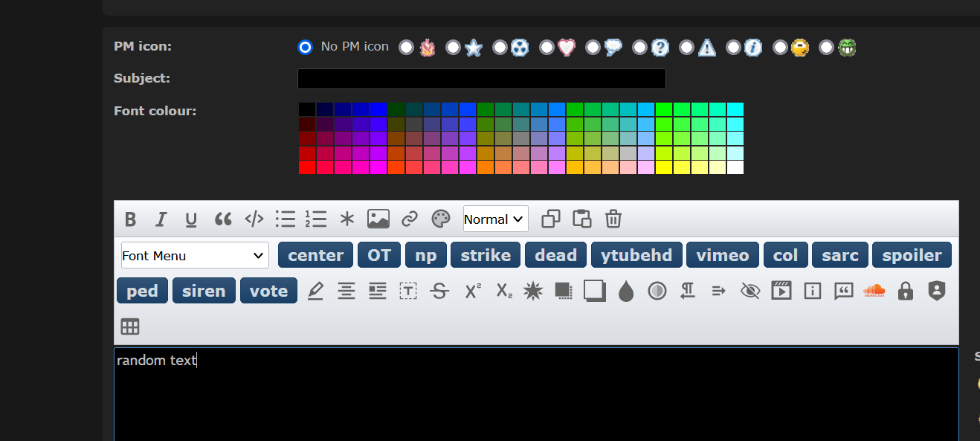Insert a table with grid icon

click(x=130, y=326)
